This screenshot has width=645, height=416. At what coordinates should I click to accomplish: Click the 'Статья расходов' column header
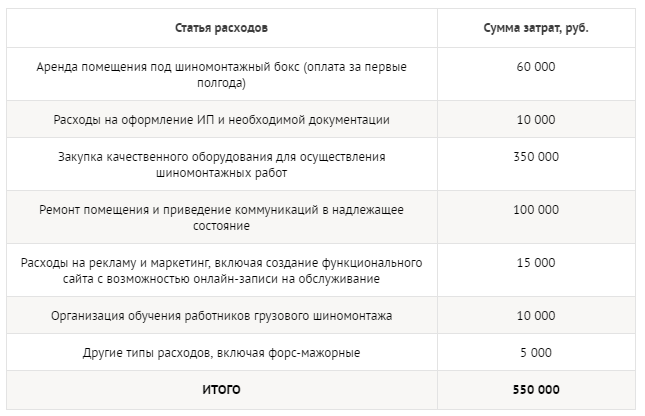(221, 27)
